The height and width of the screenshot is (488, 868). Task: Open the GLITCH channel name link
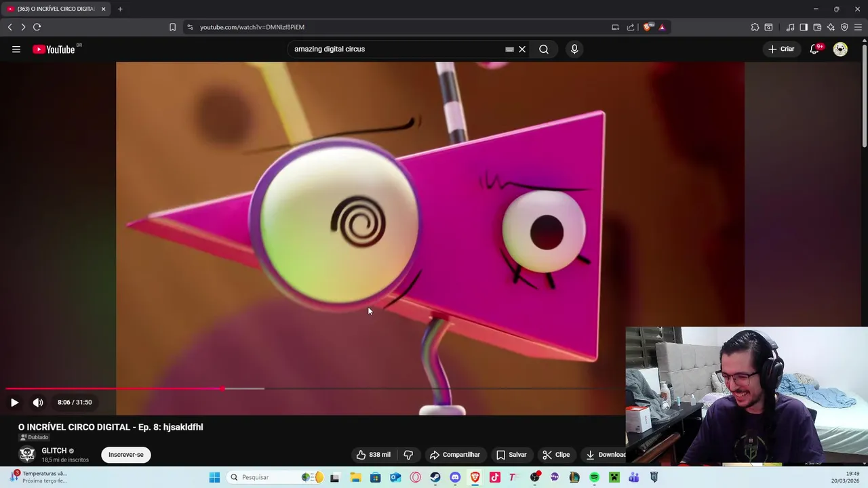(54, 451)
